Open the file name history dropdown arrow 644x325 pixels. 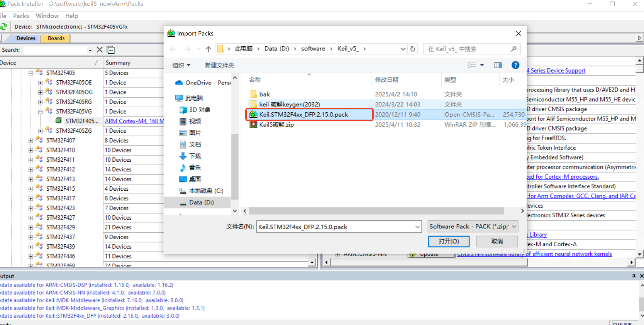(417, 227)
